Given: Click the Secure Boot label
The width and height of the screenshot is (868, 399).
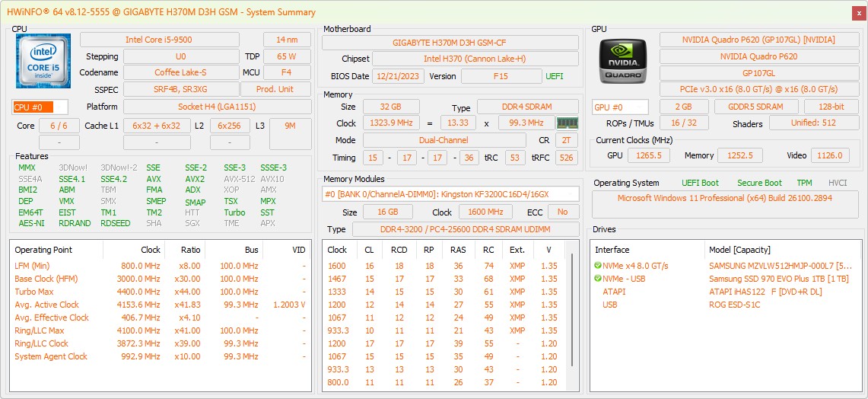Looking at the screenshot, I should (759, 183).
